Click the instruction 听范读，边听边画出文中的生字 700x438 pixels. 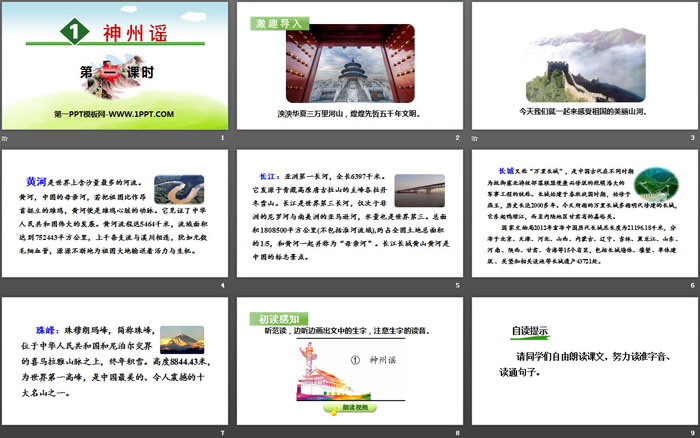point(316,331)
